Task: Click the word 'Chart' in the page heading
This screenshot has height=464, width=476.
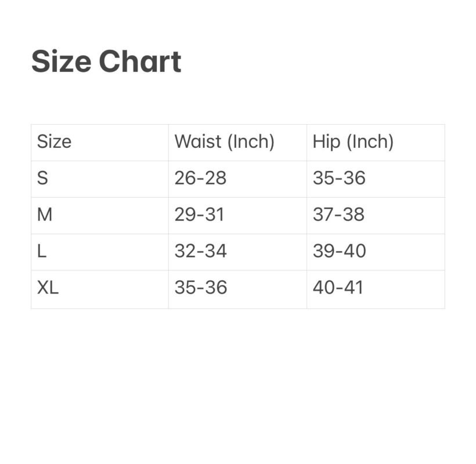Action: pyautogui.click(x=140, y=62)
